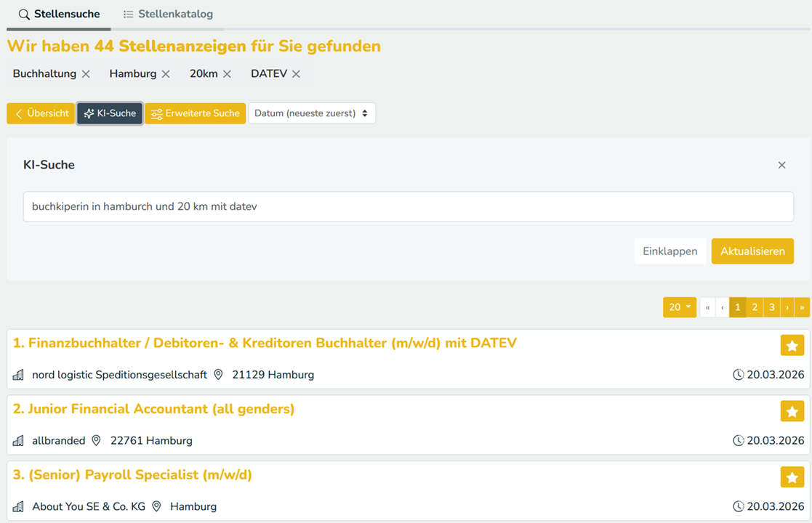Remove the Hamburg filter tag
Screen dimensions: 812x523
[x=166, y=74]
